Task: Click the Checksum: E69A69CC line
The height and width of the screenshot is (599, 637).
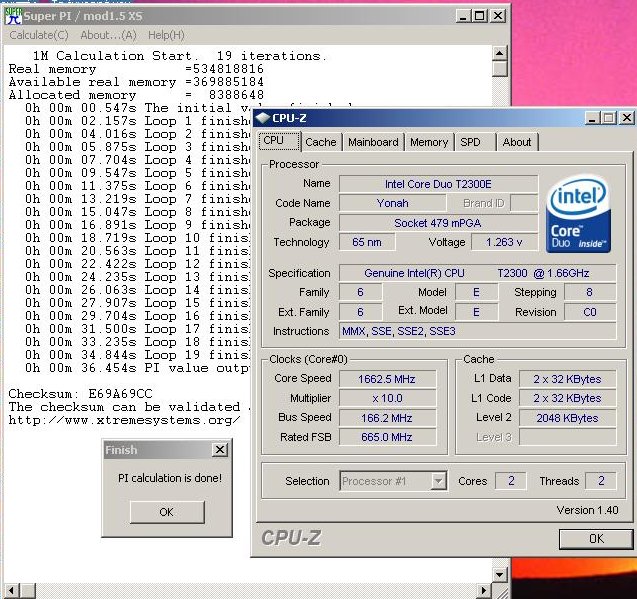Action: [x=80, y=394]
